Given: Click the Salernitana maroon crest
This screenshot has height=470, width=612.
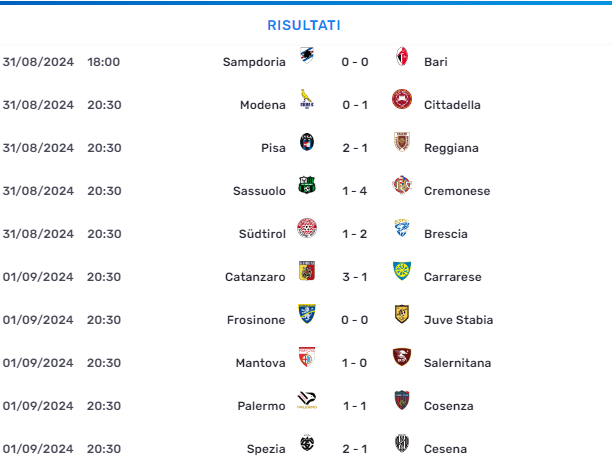Looking at the screenshot, I should (402, 357).
